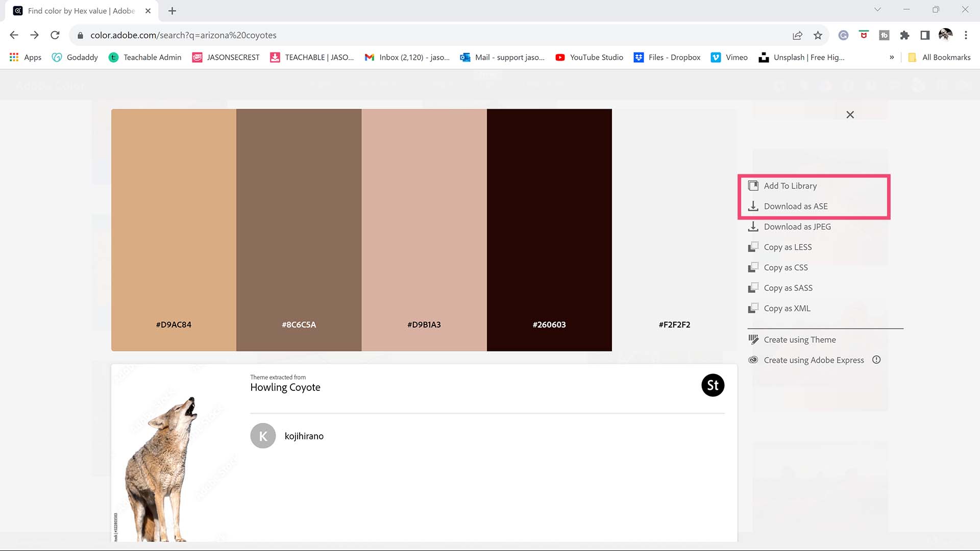980x551 pixels.
Task: Select Download as ASE option
Action: click(796, 206)
